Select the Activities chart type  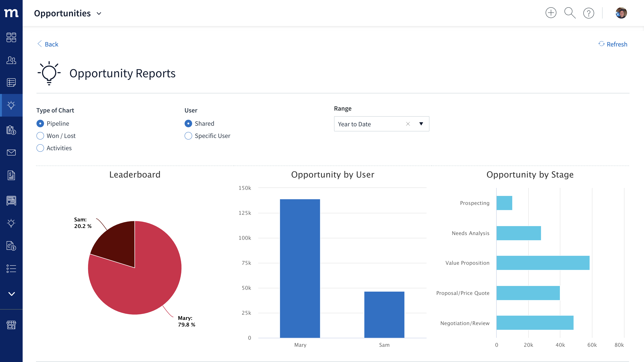(x=40, y=148)
